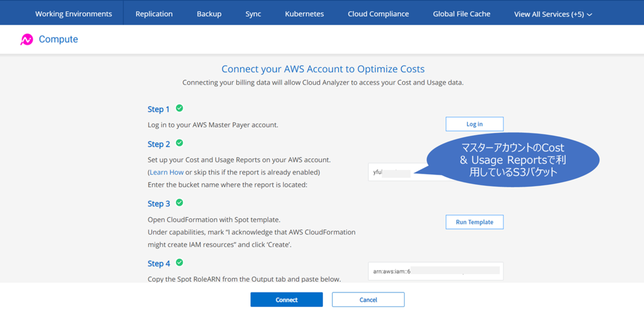Cancel the AWS account connection
The width and height of the screenshot is (644, 314).
pos(368,300)
